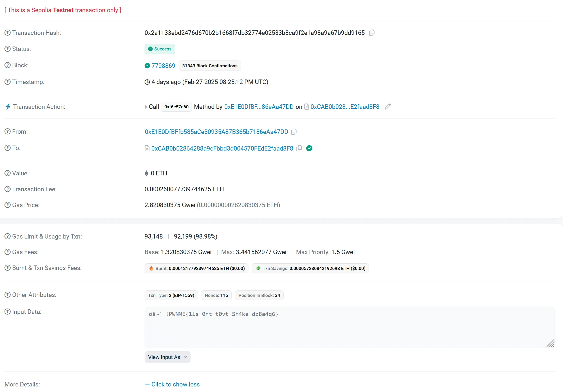Click the help icon beside Burnt & Txn Savings Fees
This screenshot has width=563, height=392.
[8, 268]
